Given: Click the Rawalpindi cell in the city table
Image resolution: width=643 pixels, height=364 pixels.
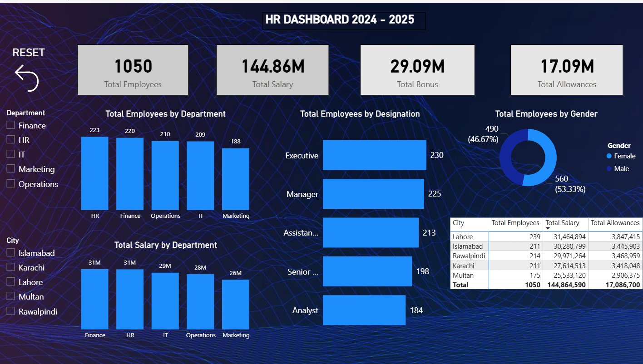Looking at the screenshot, I should click(x=470, y=256).
